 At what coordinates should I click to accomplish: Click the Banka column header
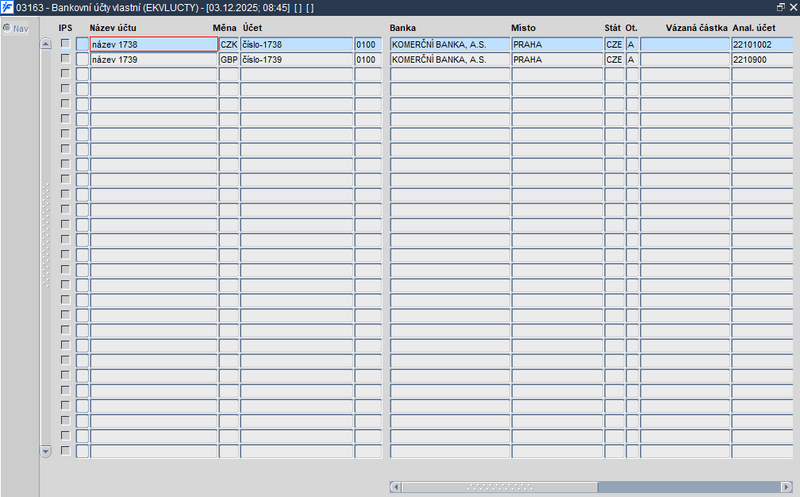click(x=403, y=28)
